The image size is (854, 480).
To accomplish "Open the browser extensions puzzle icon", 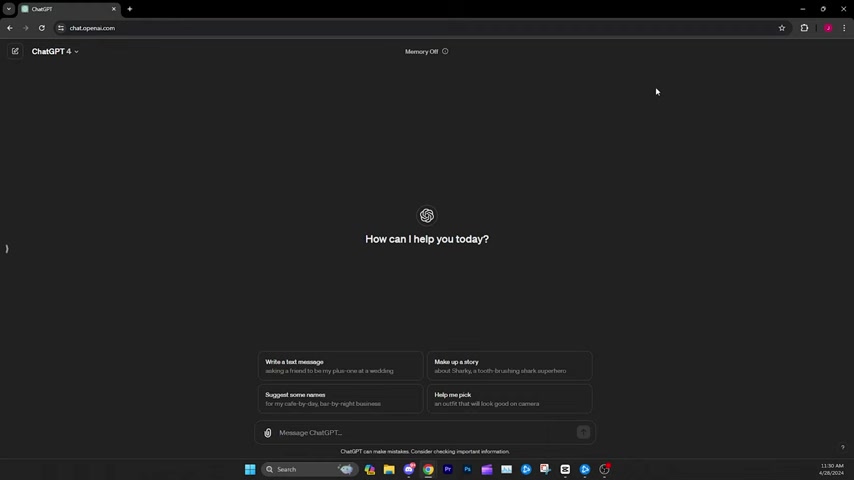I will (x=804, y=28).
